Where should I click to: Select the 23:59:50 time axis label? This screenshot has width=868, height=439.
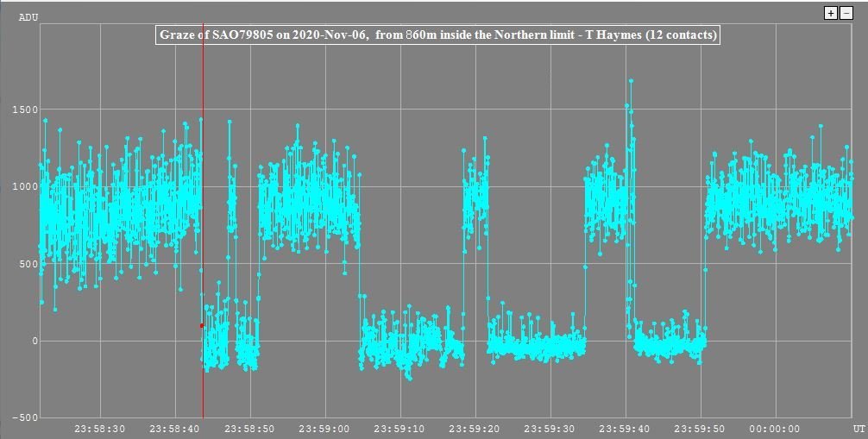[x=701, y=429]
